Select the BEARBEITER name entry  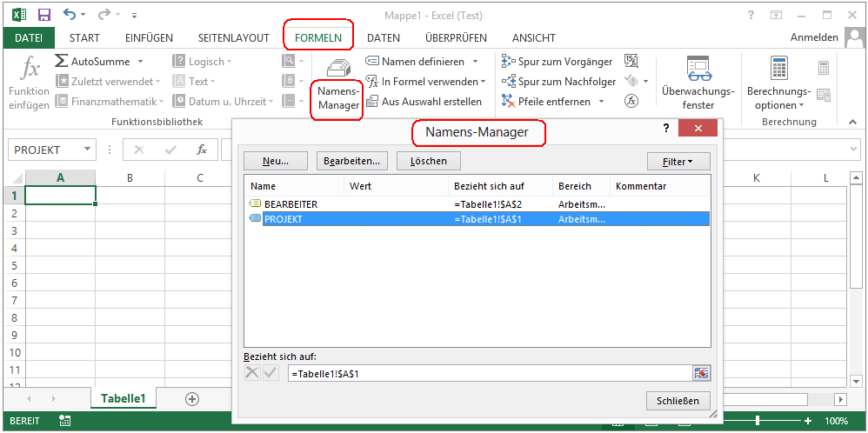coord(290,203)
